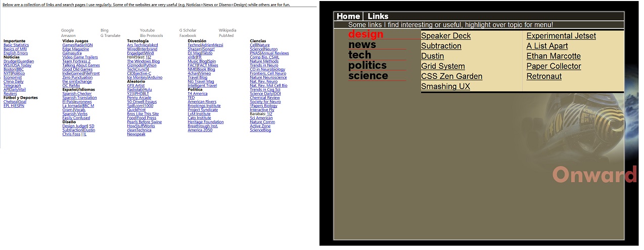Viewport: 644px width, 250px height.
Task: Open the Newspeak link
Action: tap(136, 134)
